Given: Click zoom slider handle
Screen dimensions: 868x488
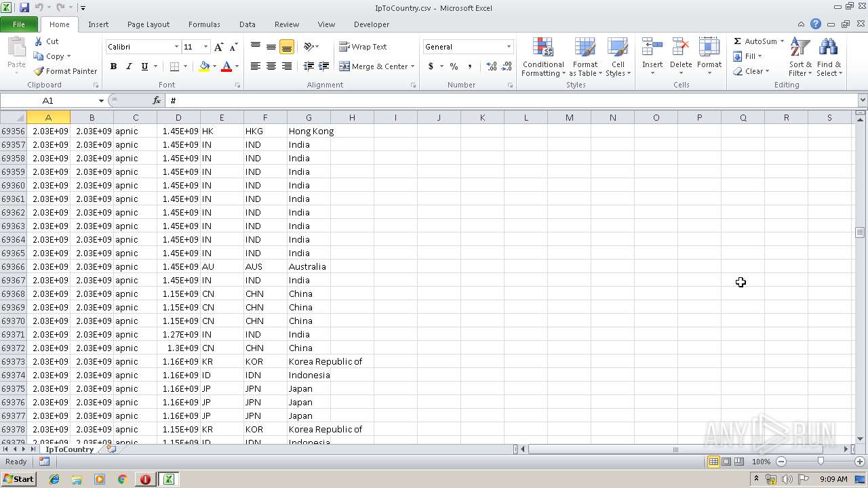Looking at the screenshot, I should pos(821,462).
